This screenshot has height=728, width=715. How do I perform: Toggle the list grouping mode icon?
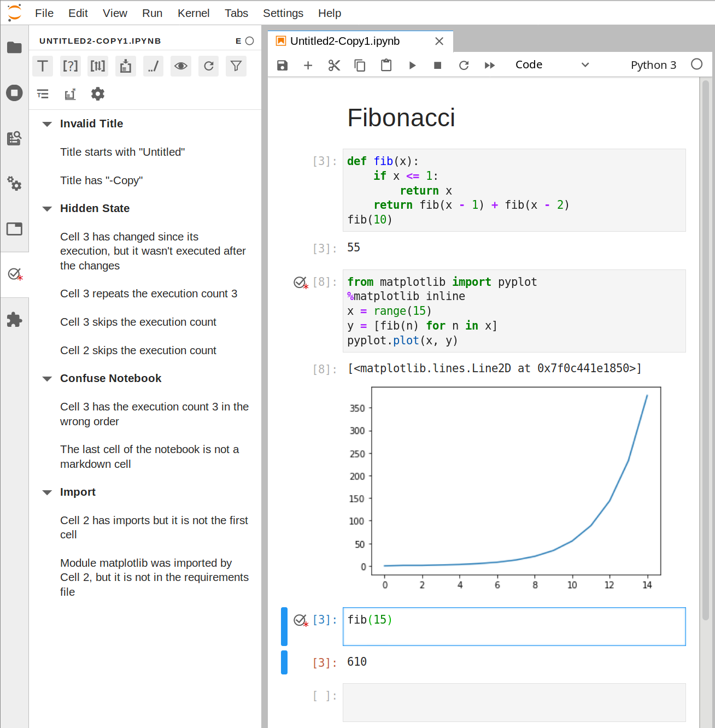tap(43, 94)
